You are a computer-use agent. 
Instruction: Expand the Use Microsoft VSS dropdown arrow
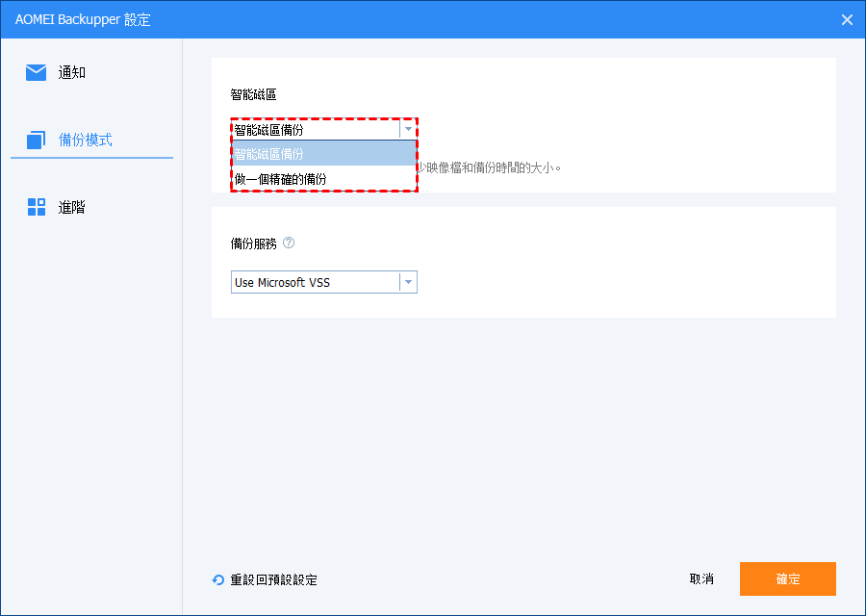click(x=408, y=282)
